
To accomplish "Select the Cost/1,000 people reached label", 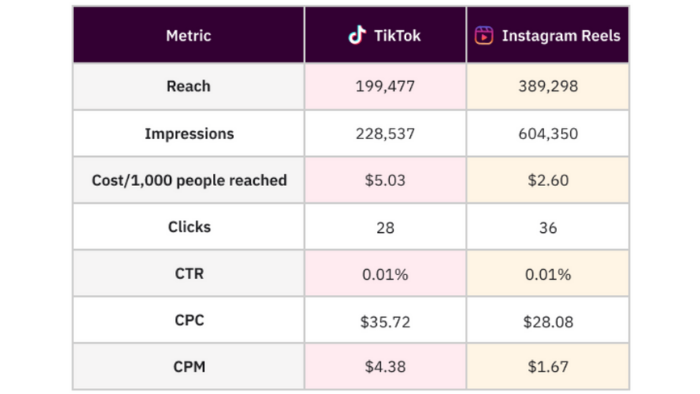I will (189, 180).
